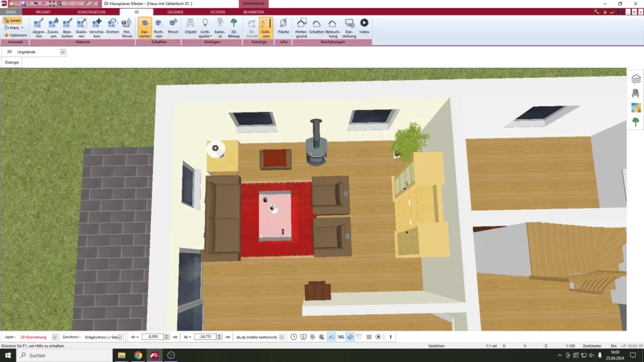Image resolution: width=644 pixels, height=362 pixels.
Task: Toggle Darstellen shadow display
Action: point(145,28)
